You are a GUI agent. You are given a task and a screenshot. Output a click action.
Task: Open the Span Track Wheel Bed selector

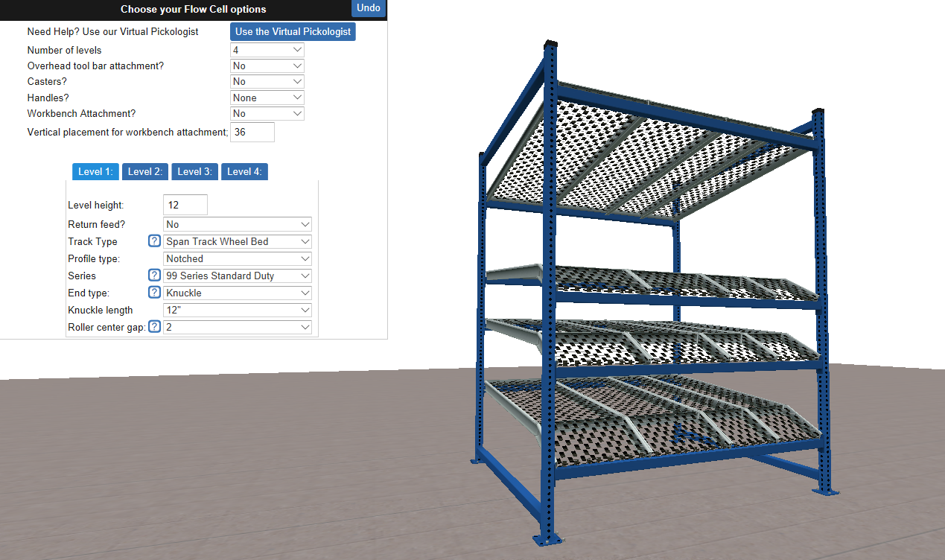[x=237, y=241]
